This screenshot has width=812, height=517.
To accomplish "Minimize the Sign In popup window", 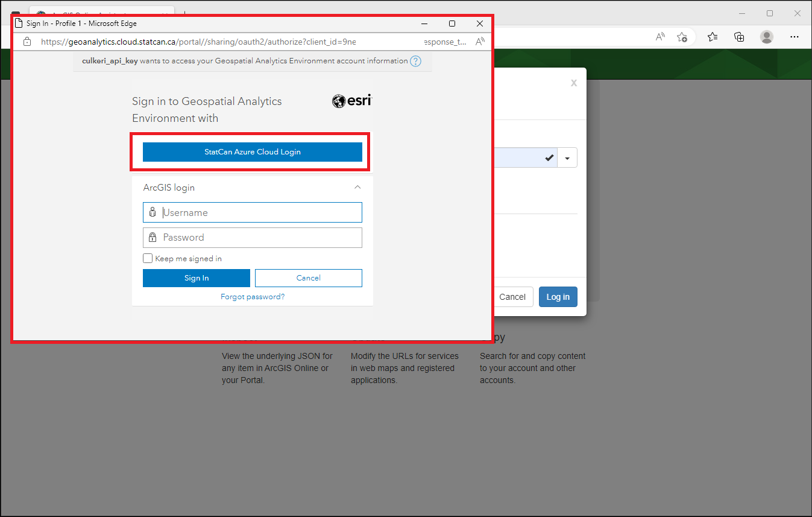I will 425,24.
